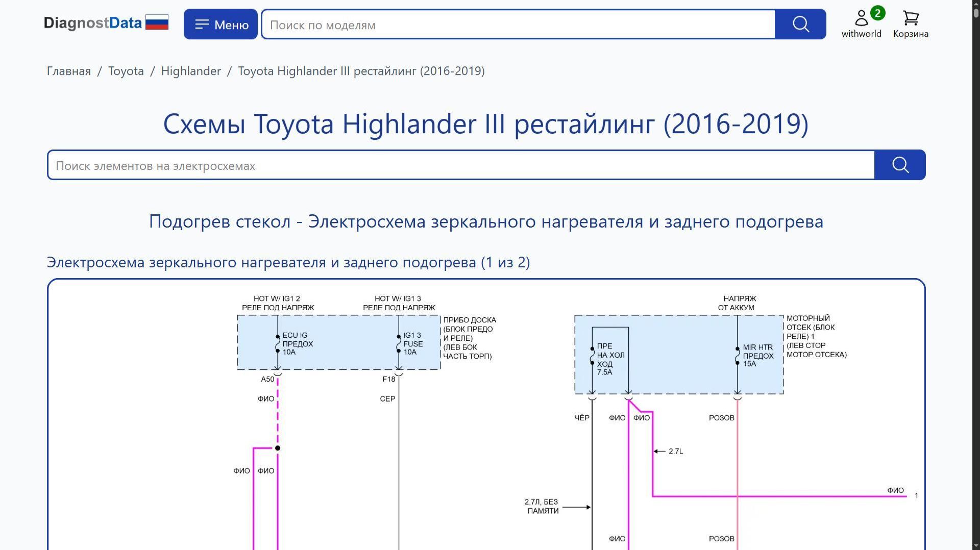
Task: Open the Highlander breadcrumb link
Action: (x=191, y=71)
